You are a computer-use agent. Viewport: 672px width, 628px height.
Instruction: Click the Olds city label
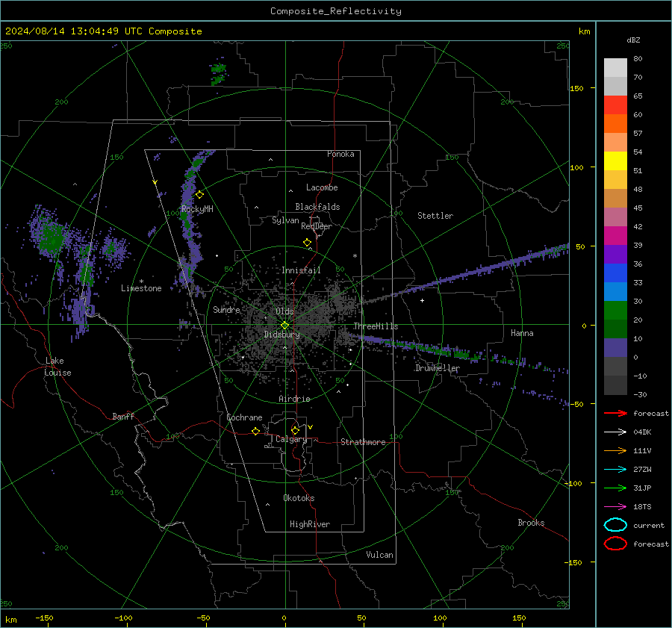click(284, 311)
